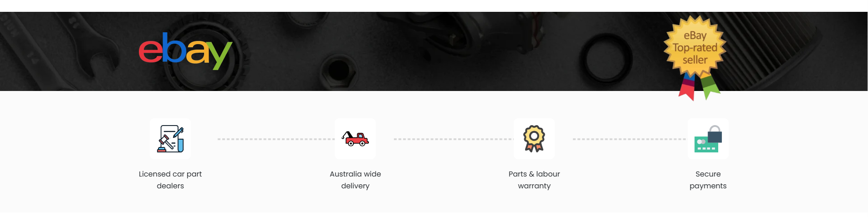Click the warranty rosette award icon
This screenshot has height=217, width=868.
pyautogui.click(x=534, y=139)
